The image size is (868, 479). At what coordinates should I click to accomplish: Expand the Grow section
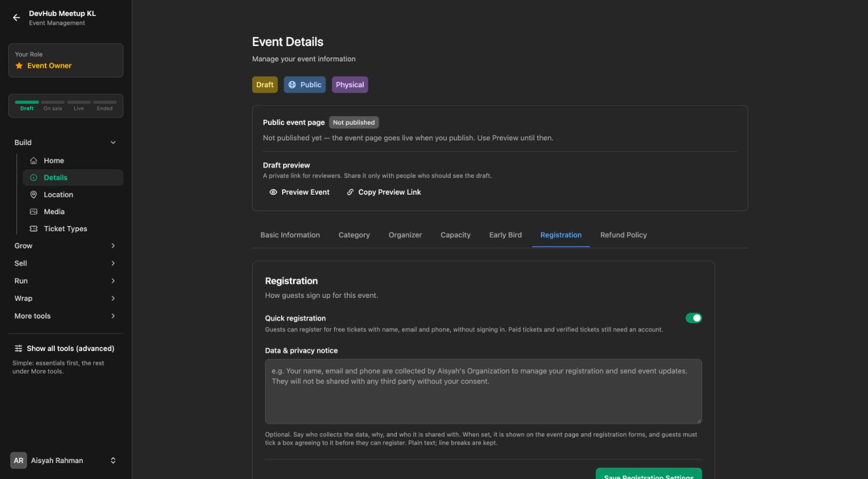point(66,246)
